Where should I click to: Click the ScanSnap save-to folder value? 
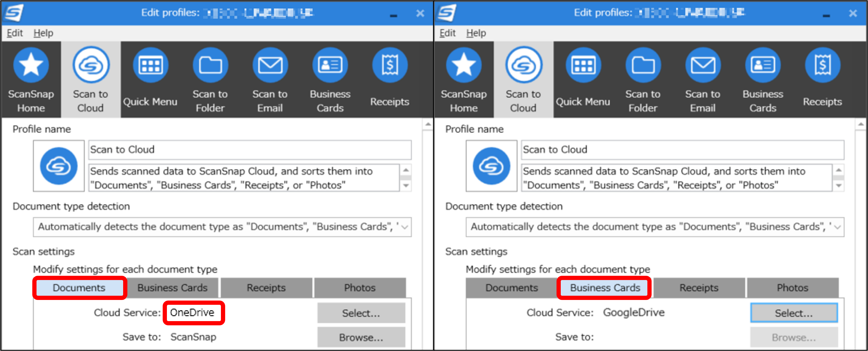193,337
